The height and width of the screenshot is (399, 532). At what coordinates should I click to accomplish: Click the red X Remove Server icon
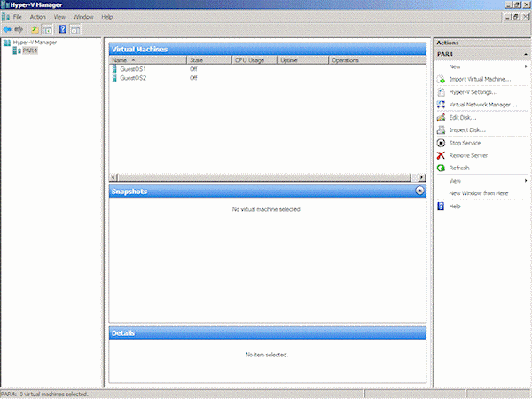[x=441, y=155]
